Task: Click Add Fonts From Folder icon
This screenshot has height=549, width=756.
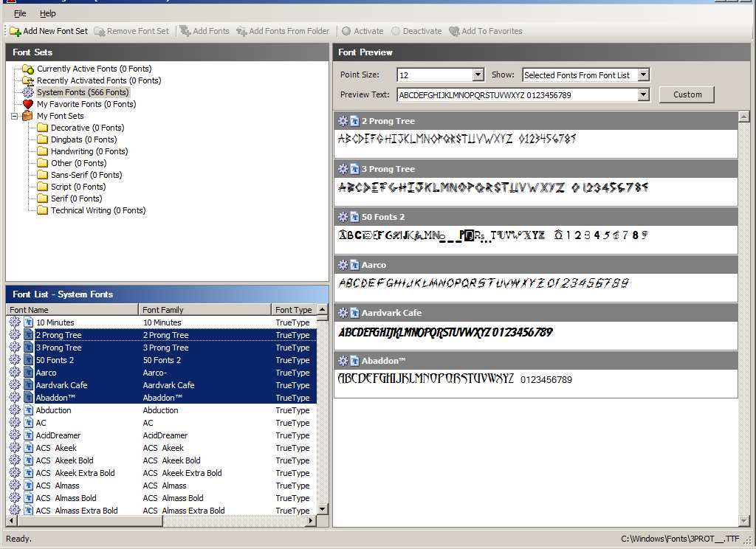Action: coord(241,31)
